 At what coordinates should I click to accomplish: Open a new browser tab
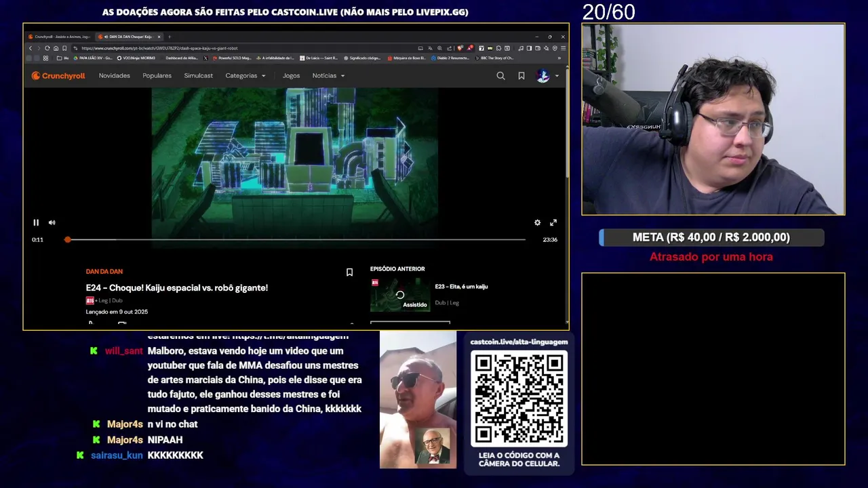tap(170, 37)
